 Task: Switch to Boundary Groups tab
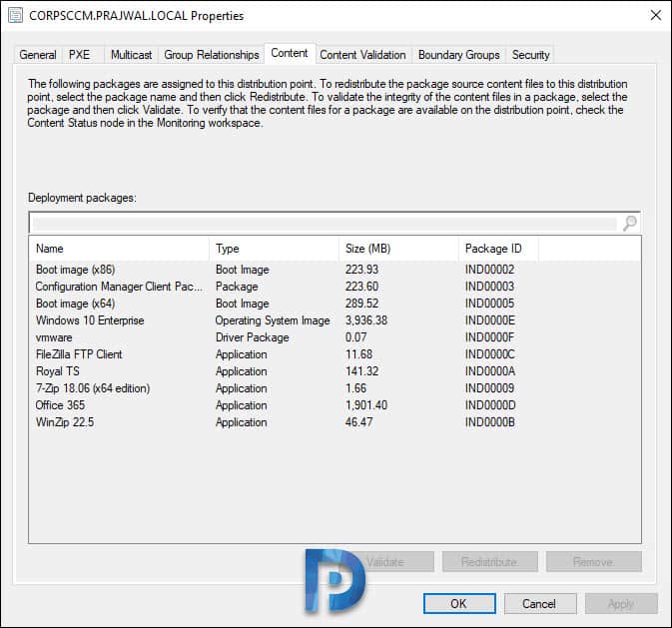(x=459, y=55)
